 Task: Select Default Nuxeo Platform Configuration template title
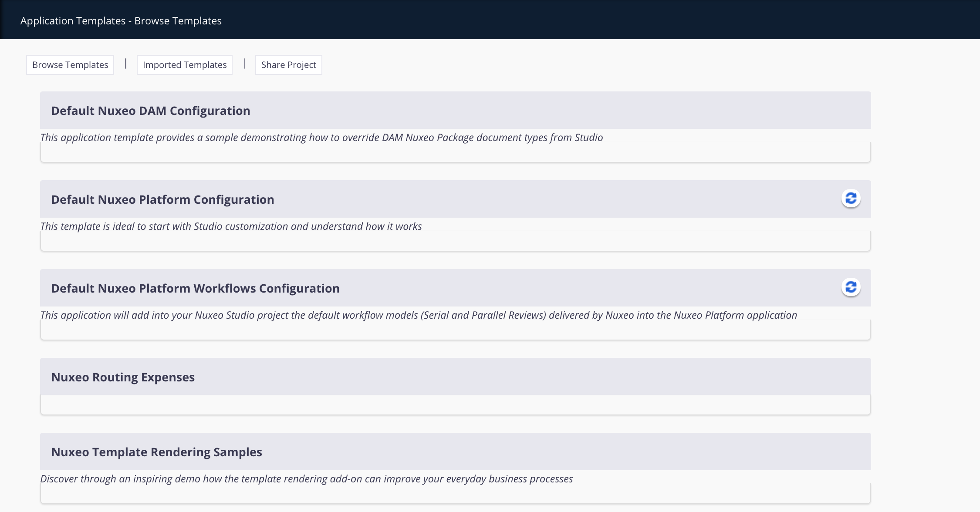point(163,199)
